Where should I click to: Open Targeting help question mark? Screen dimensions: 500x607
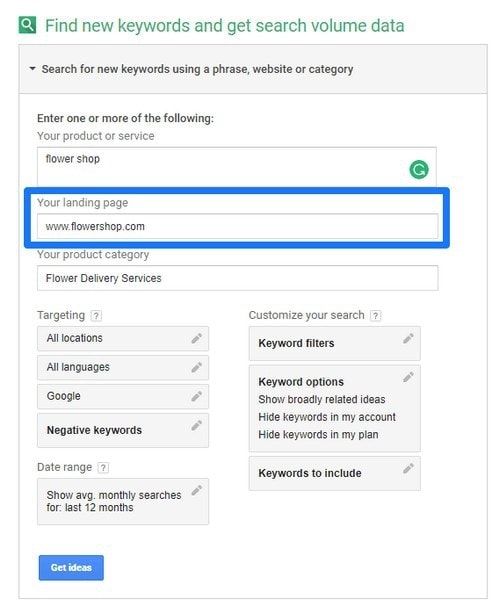(x=96, y=316)
